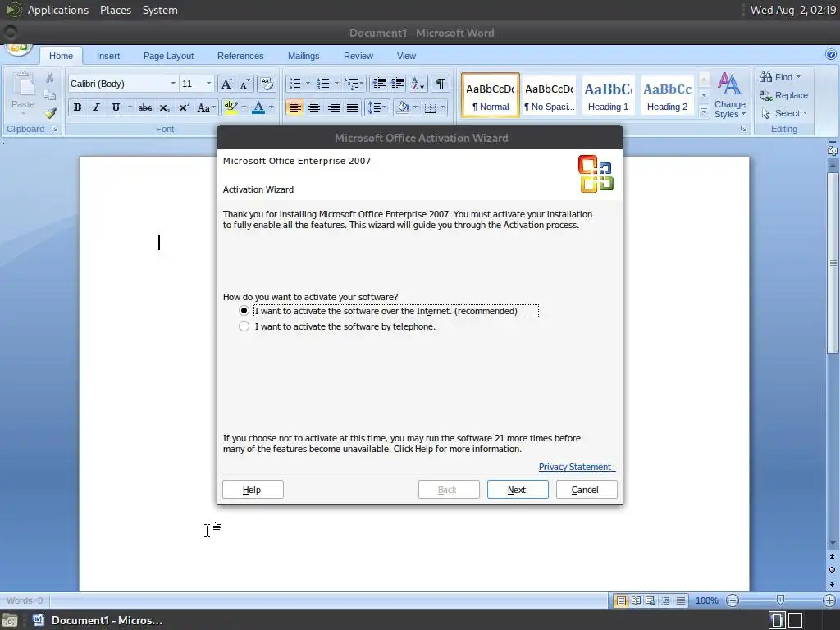Apply text highlight color
Screen dimensions: 840x630
coord(231,107)
